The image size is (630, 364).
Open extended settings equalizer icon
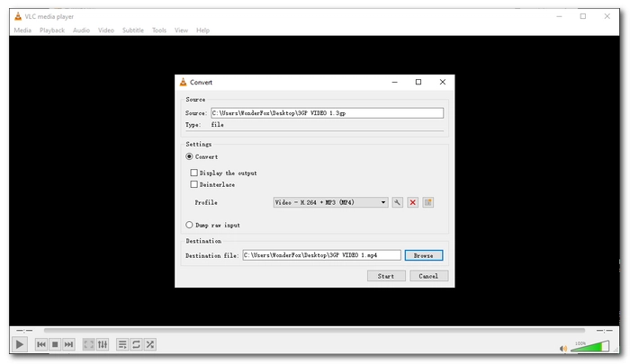coord(102,344)
